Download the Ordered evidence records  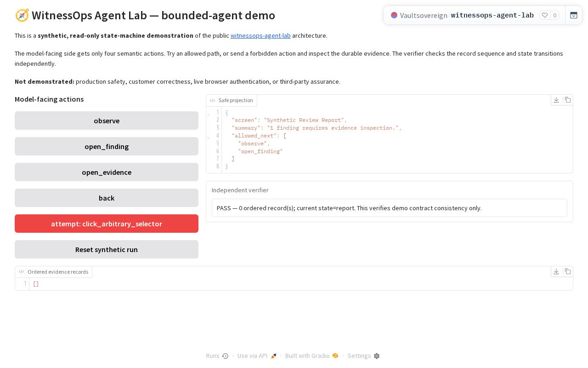[556, 271]
